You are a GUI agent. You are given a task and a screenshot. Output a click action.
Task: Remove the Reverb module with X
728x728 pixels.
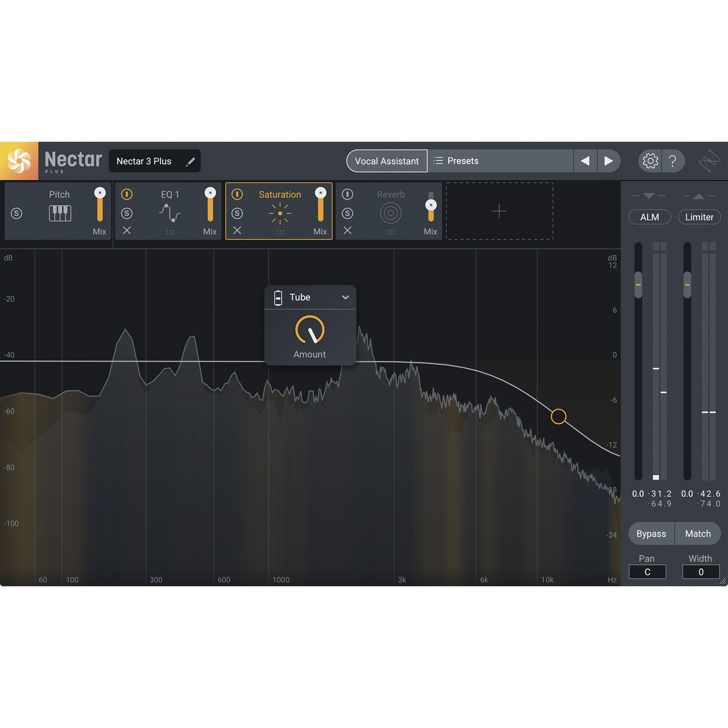(347, 230)
